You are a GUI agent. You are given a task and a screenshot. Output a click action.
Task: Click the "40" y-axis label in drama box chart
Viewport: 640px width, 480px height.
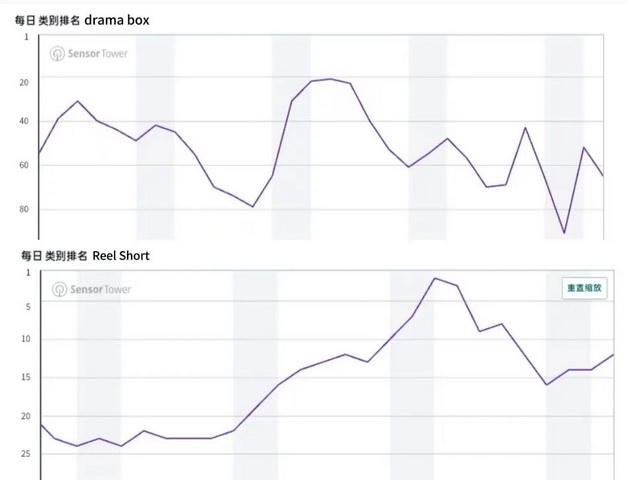point(22,121)
